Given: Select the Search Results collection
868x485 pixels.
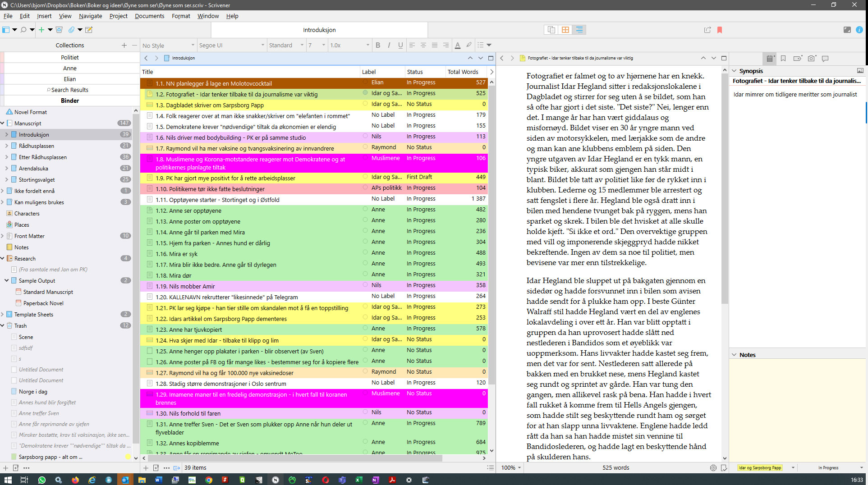Looking at the screenshot, I should pos(69,90).
